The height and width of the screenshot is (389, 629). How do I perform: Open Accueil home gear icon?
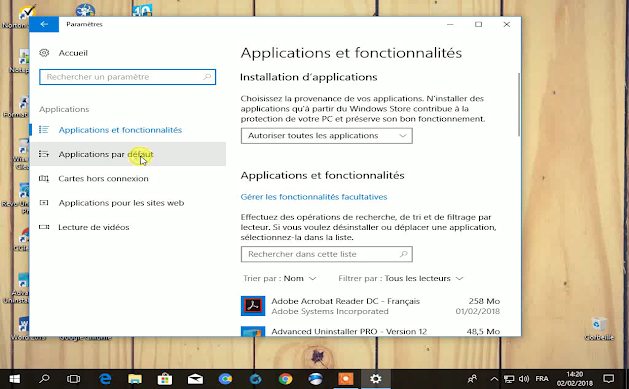point(44,53)
